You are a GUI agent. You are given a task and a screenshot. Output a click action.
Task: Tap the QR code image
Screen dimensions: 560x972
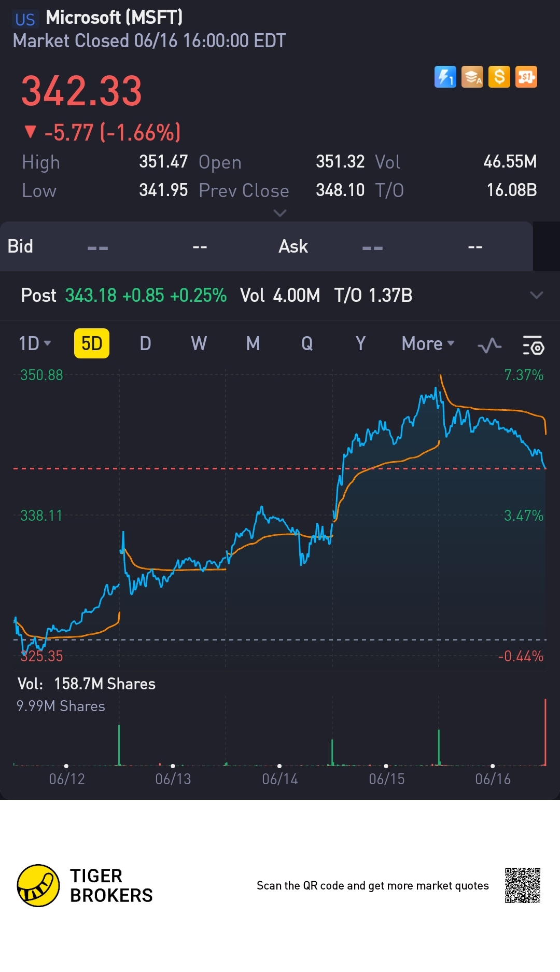coord(523,885)
